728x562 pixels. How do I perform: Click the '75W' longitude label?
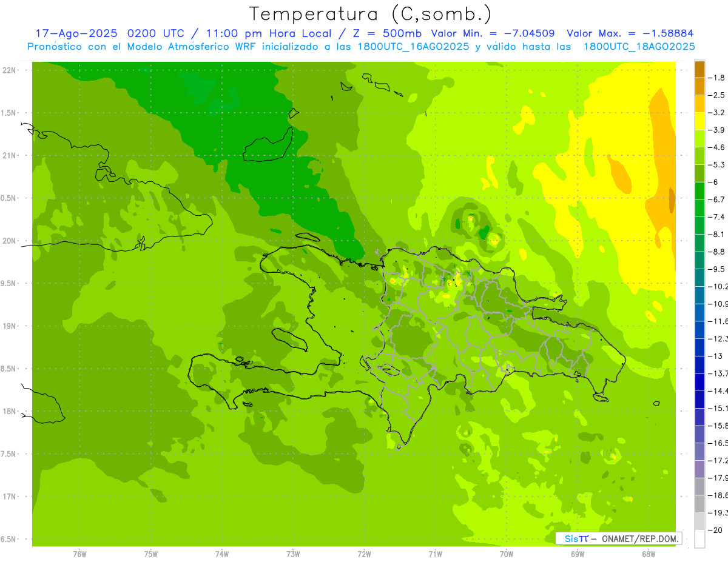point(151,554)
